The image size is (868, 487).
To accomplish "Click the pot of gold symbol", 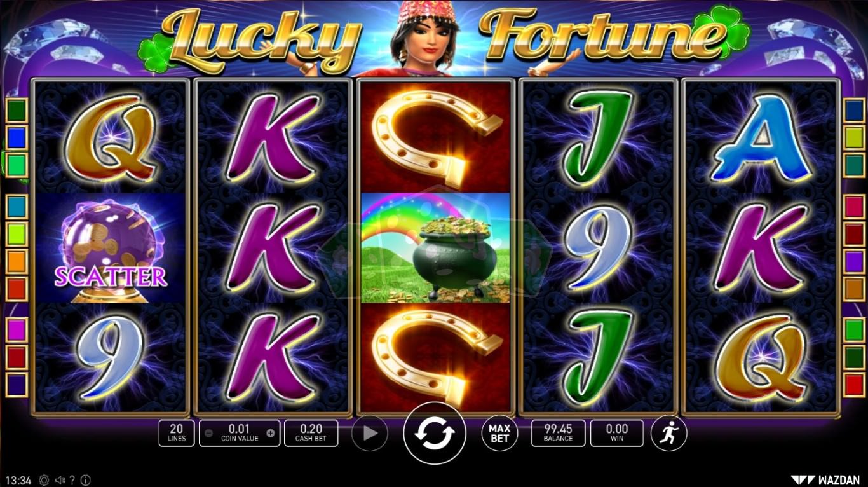I will pos(435,248).
